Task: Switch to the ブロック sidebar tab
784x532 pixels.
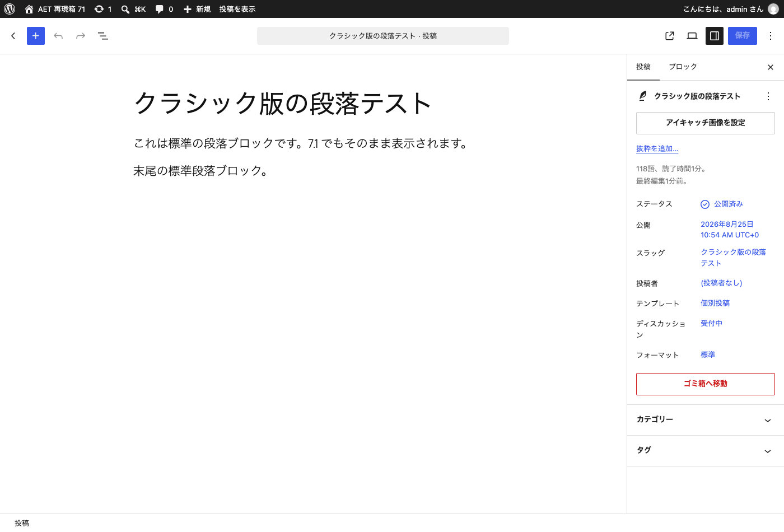Action: point(683,67)
